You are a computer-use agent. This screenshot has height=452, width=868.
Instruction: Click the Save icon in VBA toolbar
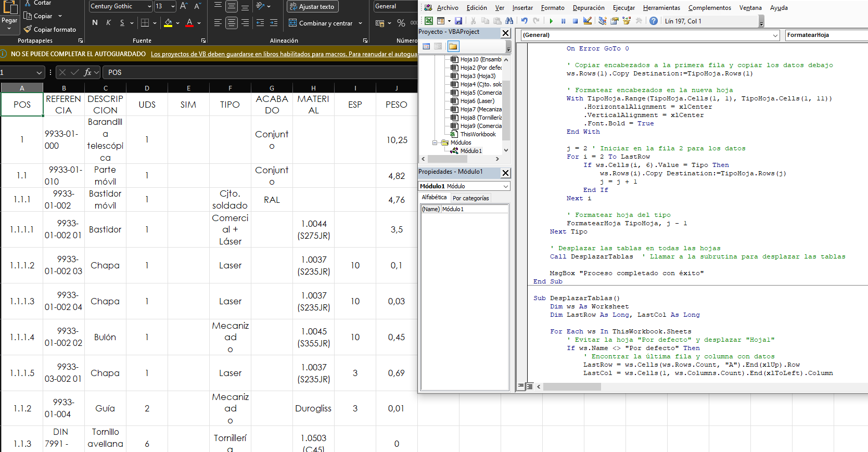[x=458, y=21]
